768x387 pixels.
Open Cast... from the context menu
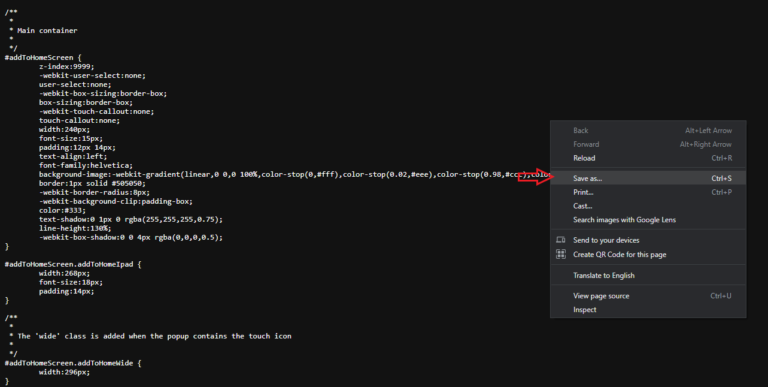pos(648,206)
